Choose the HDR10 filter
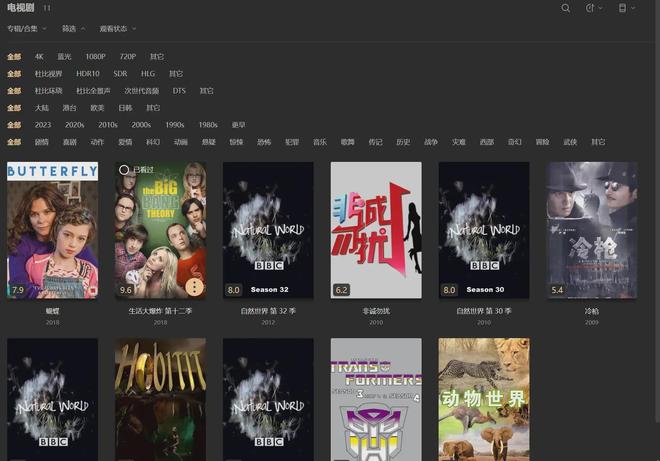 [x=88, y=74]
